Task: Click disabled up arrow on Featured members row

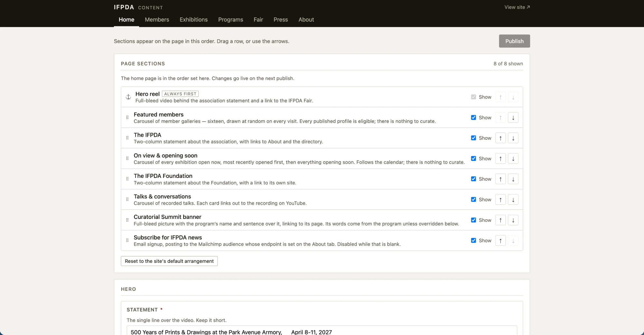Action: (500, 118)
